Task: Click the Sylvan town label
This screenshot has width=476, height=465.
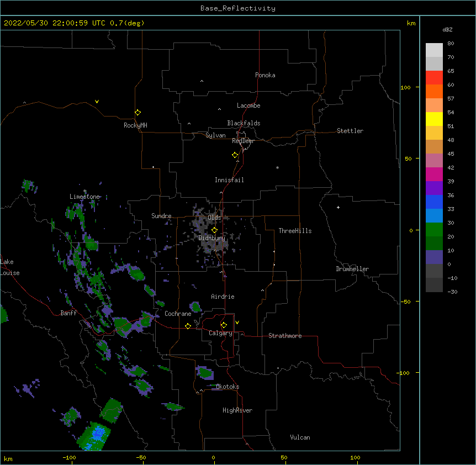Action: click(x=215, y=135)
